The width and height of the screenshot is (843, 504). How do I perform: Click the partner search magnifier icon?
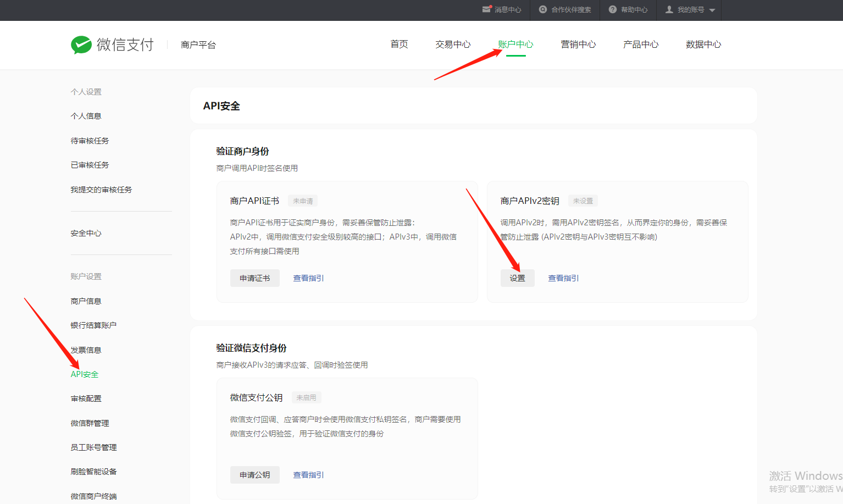point(543,9)
